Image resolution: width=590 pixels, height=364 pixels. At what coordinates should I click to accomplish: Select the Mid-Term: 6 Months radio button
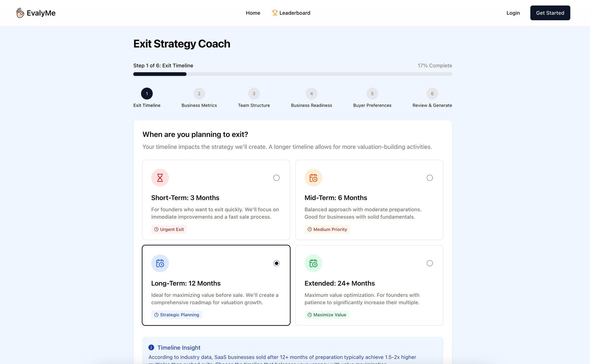pyautogui.click(x=430, y=178)
